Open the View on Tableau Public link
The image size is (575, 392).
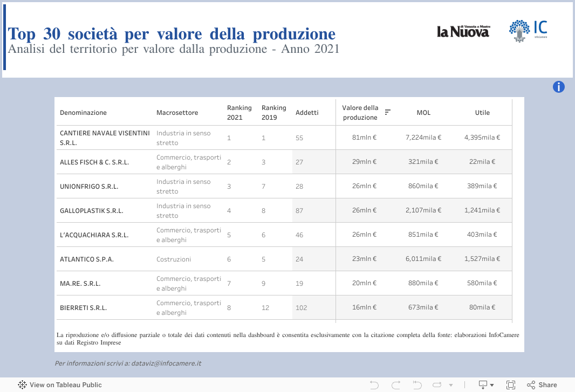point(65,385)
